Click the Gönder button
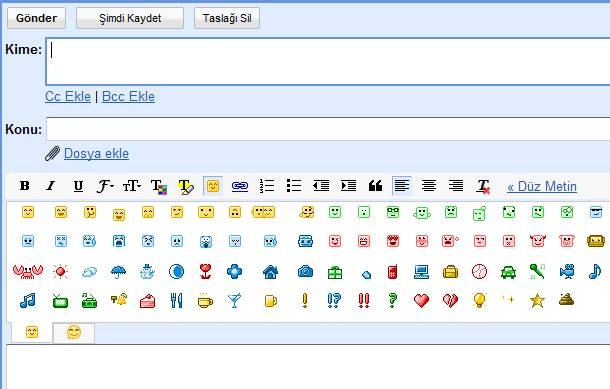Screen dimensions: 610x389 [37, 18]
